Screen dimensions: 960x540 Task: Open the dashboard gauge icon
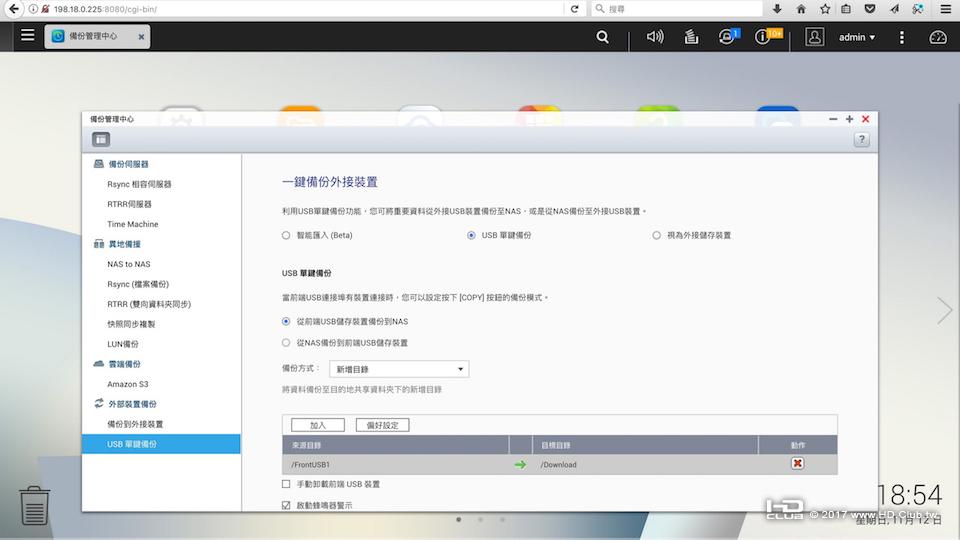click(x=938, y=37)
